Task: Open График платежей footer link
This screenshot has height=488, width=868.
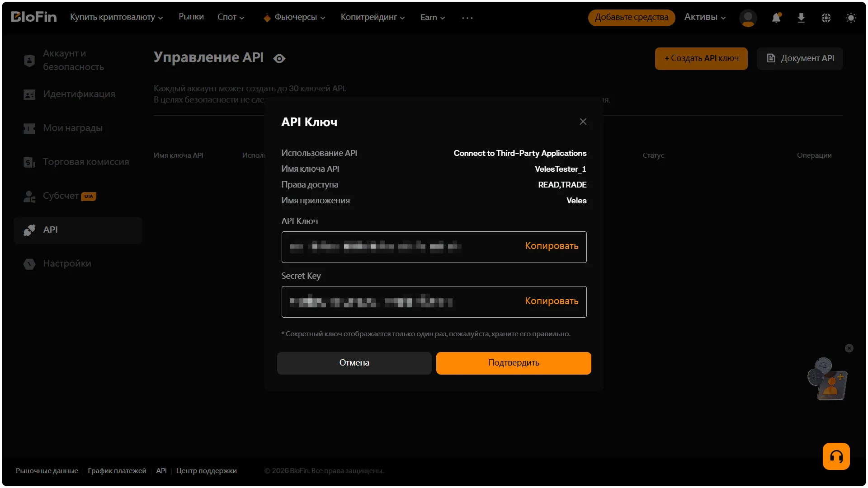Action: coord(117,471)
